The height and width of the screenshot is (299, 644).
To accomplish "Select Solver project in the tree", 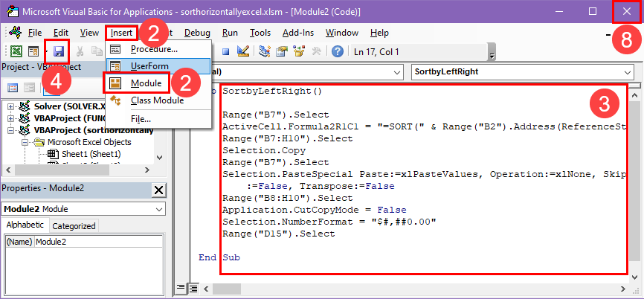I will pyautogui.click(x=70, y=107).
